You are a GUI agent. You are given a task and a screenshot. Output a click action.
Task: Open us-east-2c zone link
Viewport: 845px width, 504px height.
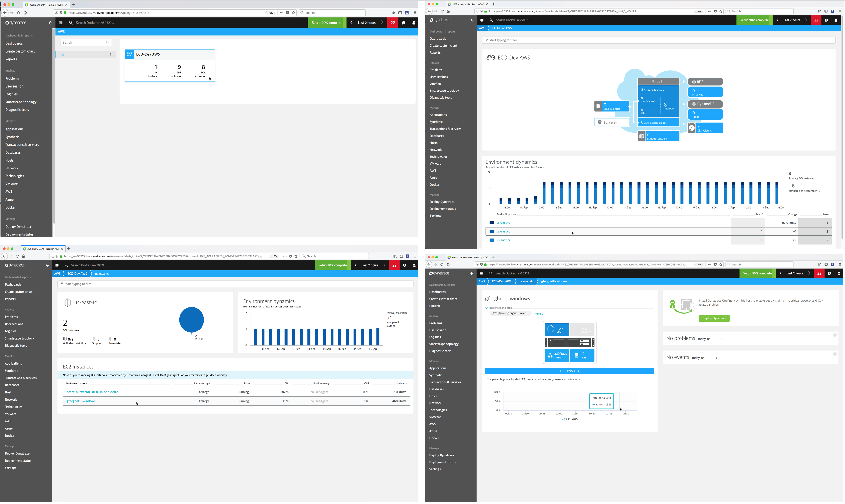click(503, 240)
